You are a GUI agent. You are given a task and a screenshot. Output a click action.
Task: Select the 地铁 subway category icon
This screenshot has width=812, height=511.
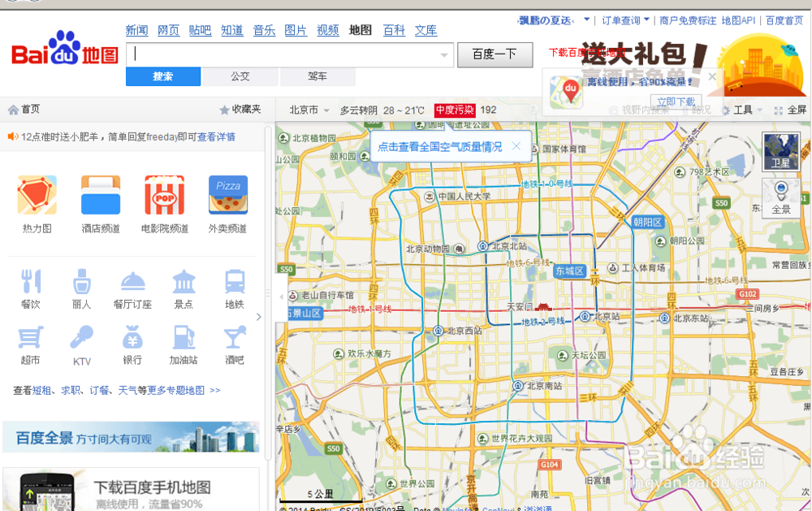[x=235, y=282]
